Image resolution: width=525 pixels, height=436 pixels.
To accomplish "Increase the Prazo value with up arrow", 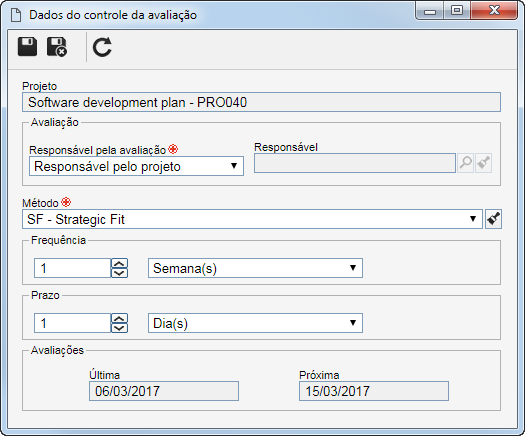I will tap(120, 318).
